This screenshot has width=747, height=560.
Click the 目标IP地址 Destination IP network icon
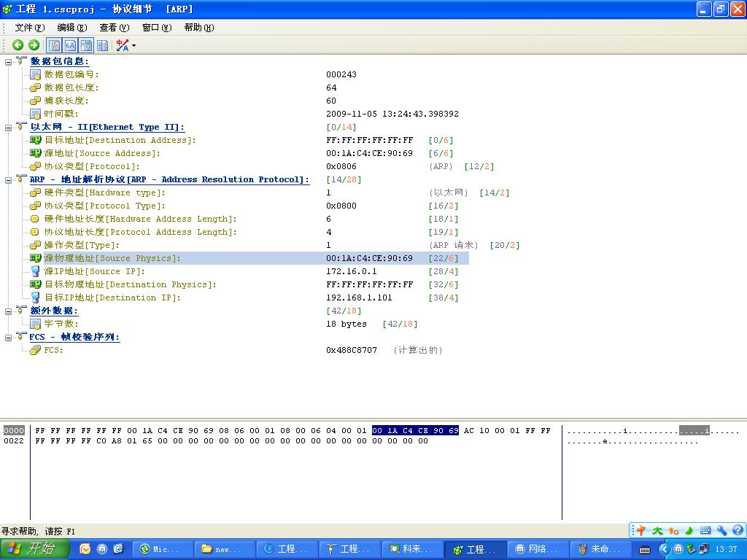pos(35,297)
